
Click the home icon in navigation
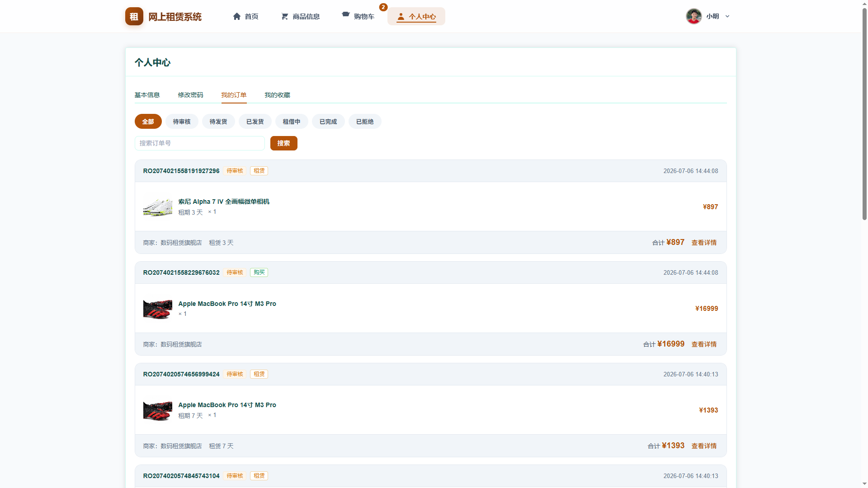point(237,16)
